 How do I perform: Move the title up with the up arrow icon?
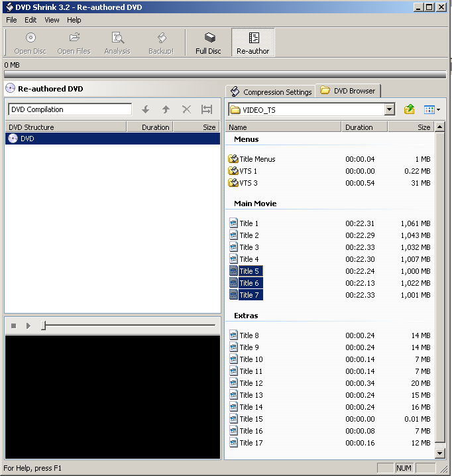[x=166, y=109]
